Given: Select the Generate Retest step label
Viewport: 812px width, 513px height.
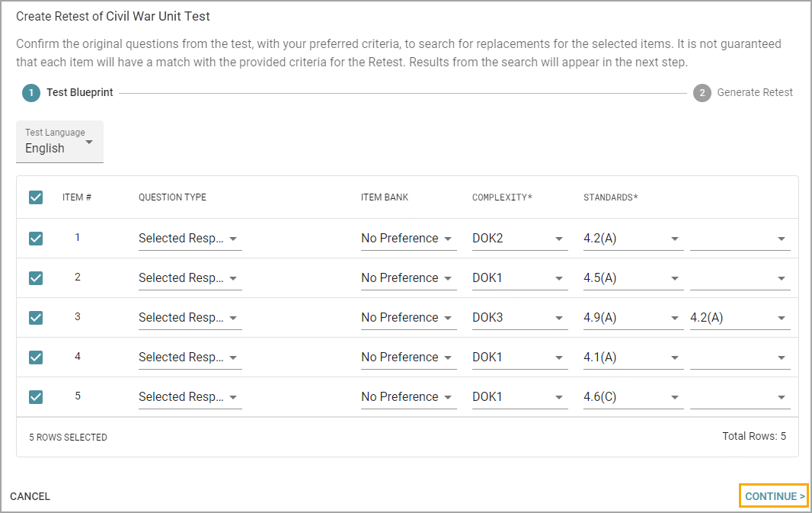Looking at the screenshot, I should pos(755,92).
